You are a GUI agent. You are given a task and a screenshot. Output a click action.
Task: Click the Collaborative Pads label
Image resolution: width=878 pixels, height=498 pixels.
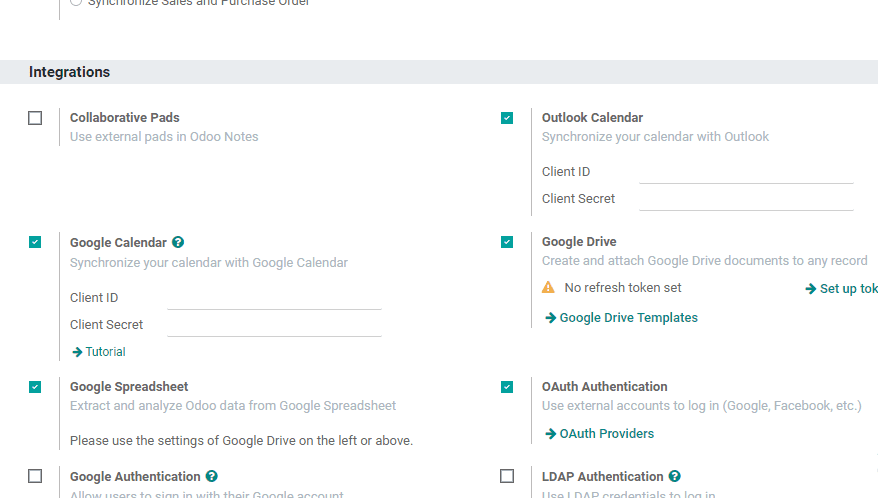(x=124, y=118)
